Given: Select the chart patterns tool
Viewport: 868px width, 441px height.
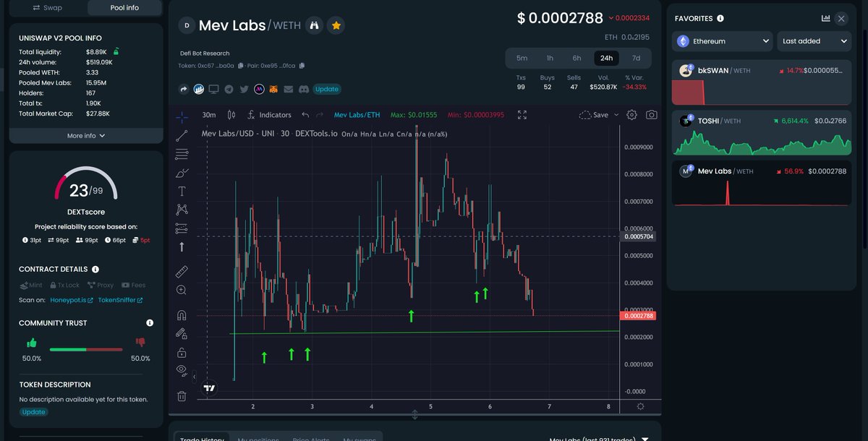Looking at the screenshot, I should [182, 210].
